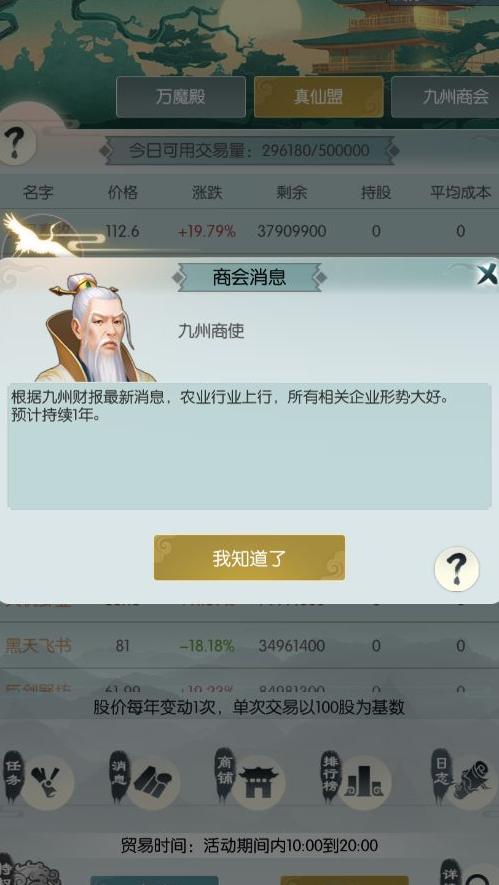499x885 pixels.
Task: Click the help question mark in dialog
Action: tap(457, 569)
